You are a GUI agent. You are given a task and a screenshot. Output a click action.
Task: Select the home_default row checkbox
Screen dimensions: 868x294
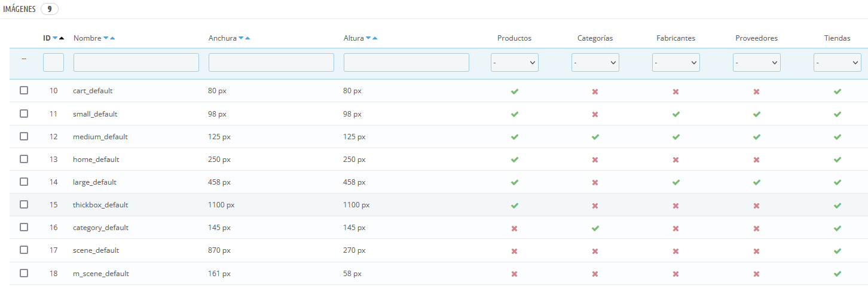(24, 159)
